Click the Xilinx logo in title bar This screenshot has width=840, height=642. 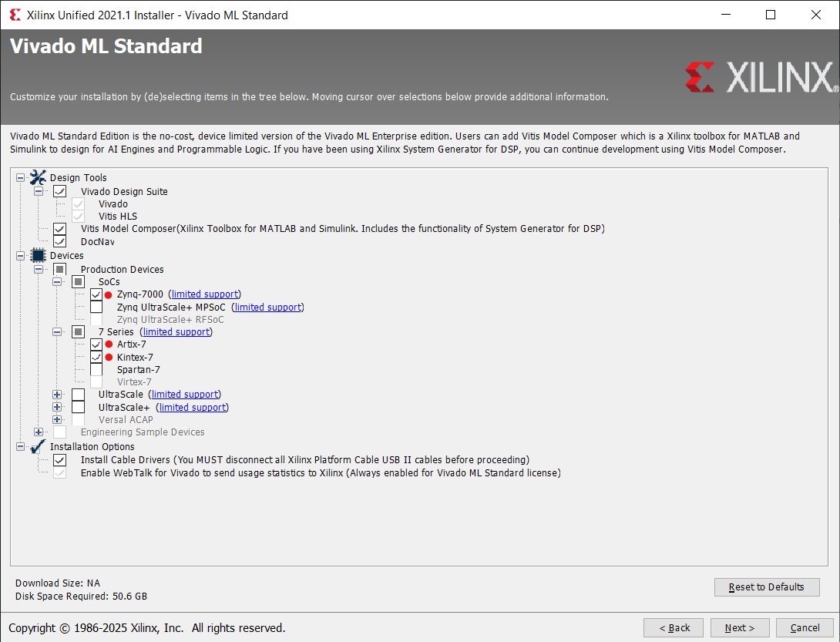coord(15,15)
